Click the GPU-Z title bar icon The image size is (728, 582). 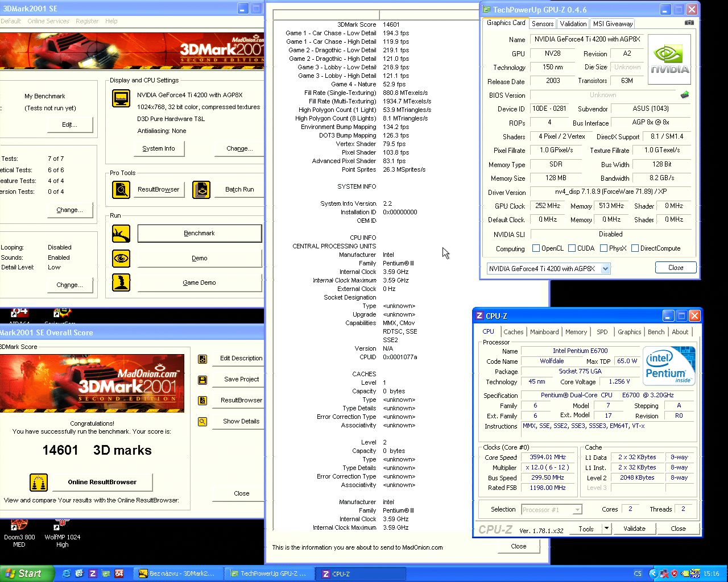487,10
